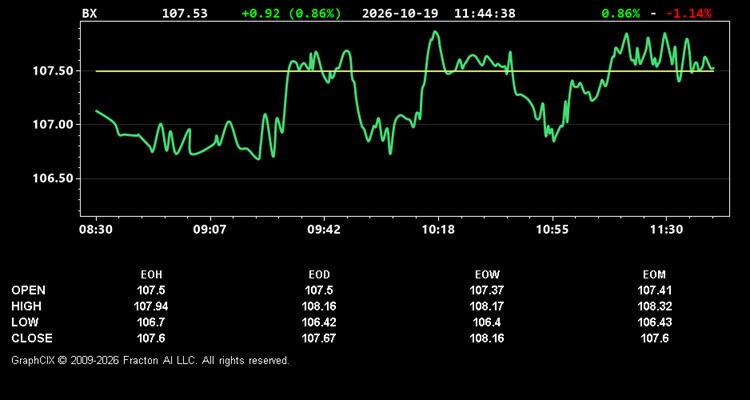Click EOW low value 106.4
750x400 pixels.
click(x=487, y=322)
